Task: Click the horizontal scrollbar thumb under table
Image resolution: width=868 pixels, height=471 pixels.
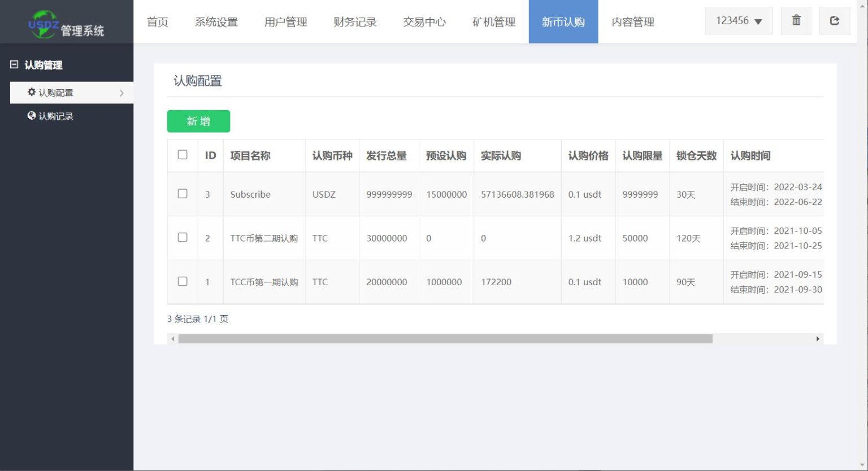Action: click(445, 339)
